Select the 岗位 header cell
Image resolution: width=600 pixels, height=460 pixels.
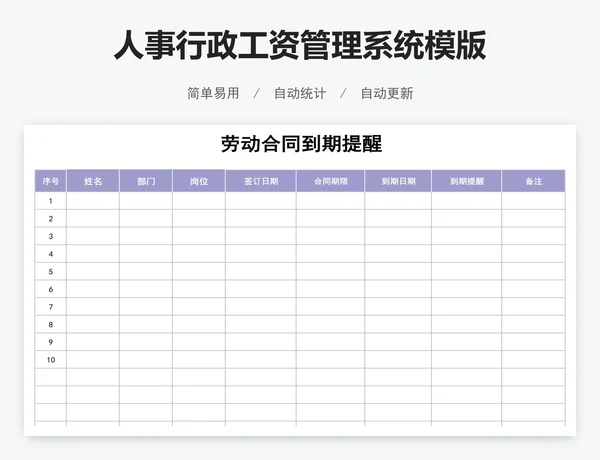pos(199,181)
